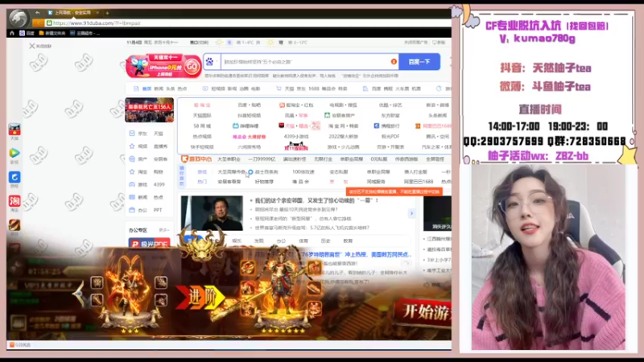Switch to the 体育 news tab
Screen dimensions: 644x362
303,241
